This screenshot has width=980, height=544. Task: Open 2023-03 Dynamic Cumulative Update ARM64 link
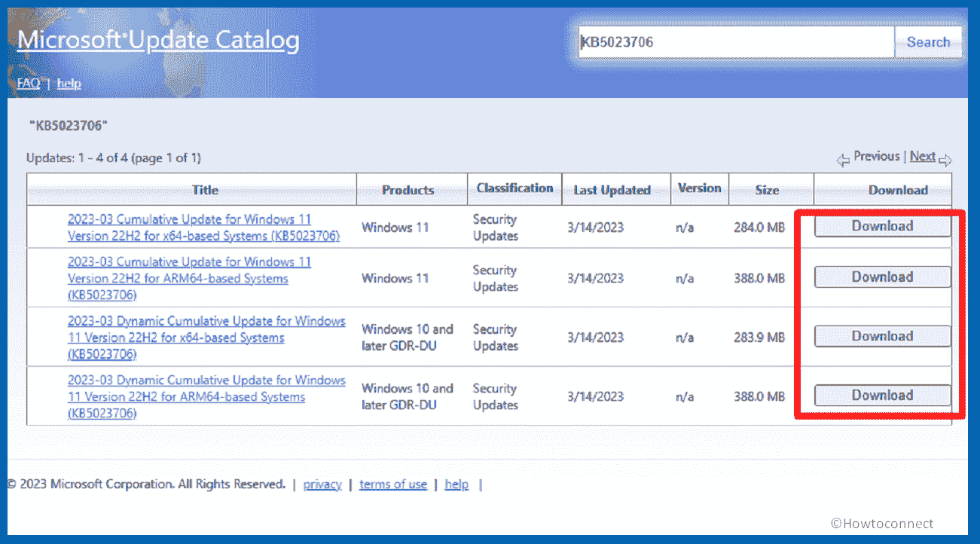tap(206, 397)
